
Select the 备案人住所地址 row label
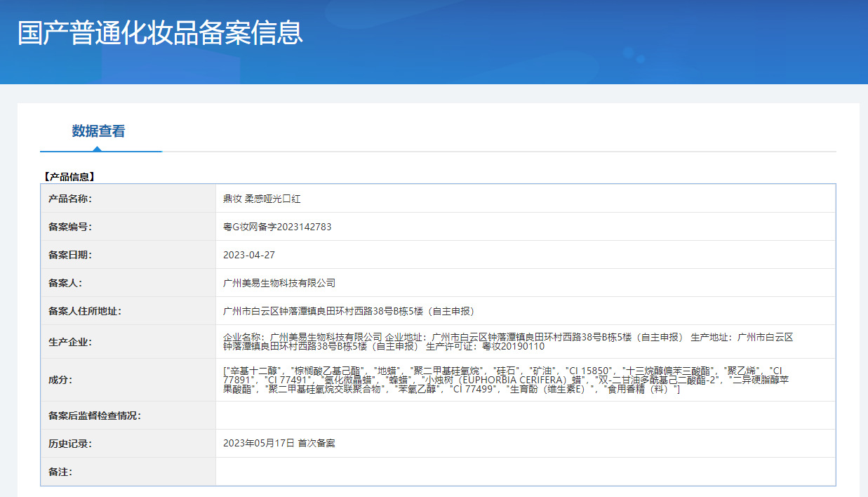point(85,311)
